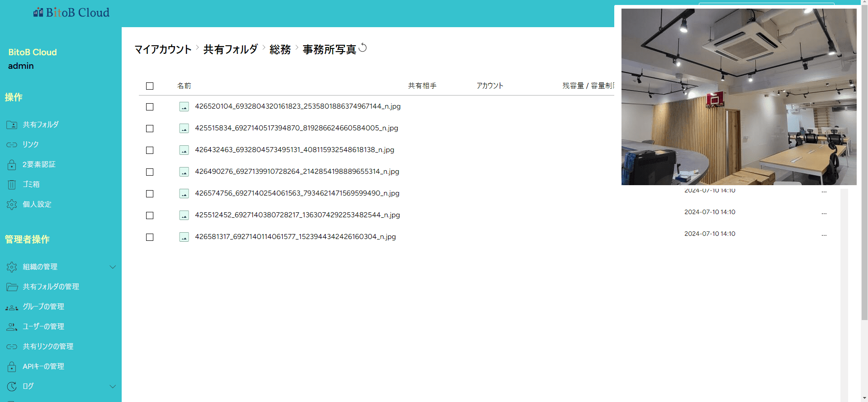Click the リンク chain icon in sidebar
The image size is (868, 402).
pyautogui.click(x=12, y=144)
